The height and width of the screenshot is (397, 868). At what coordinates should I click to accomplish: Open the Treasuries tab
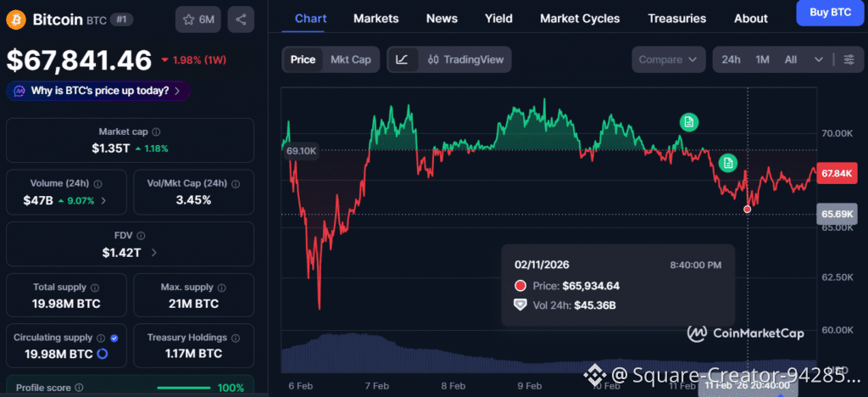677,19
